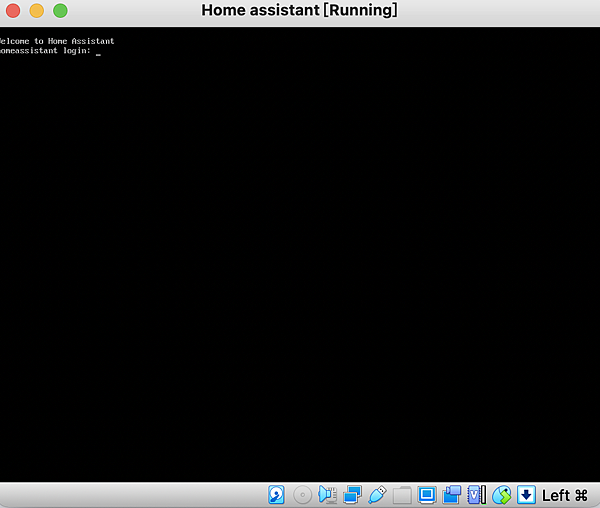Maximize the VM window with green button

[x=60, y=10]
